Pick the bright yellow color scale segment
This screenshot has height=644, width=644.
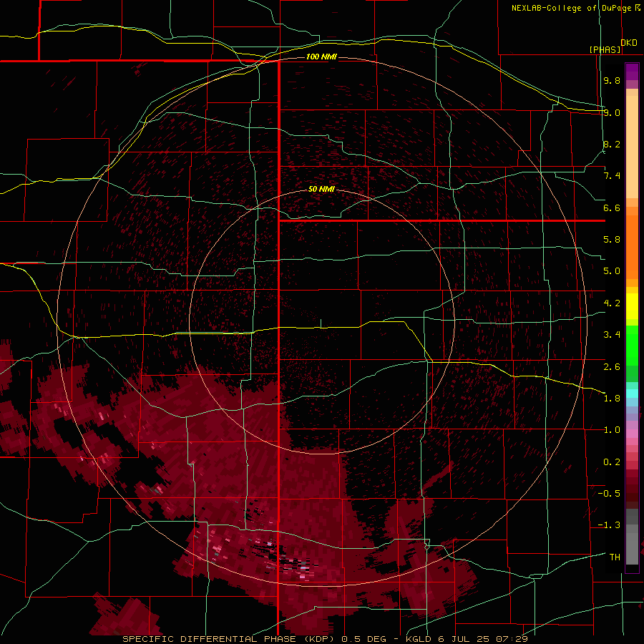(632, 306)
